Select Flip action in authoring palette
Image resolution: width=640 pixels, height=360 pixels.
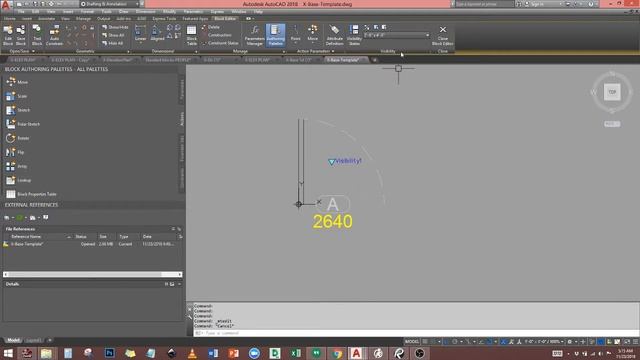pyautogui.click(x=15, y=152)
